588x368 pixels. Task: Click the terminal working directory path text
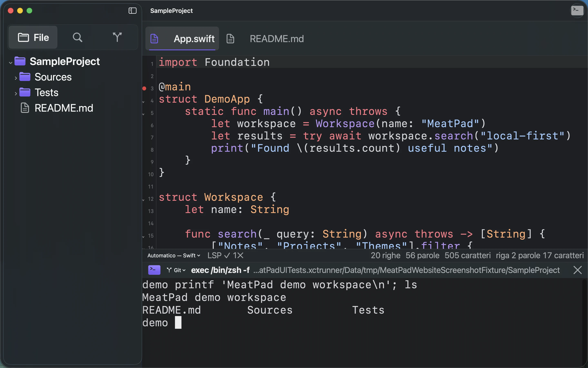pyautogui.click(x=406, y=270)
